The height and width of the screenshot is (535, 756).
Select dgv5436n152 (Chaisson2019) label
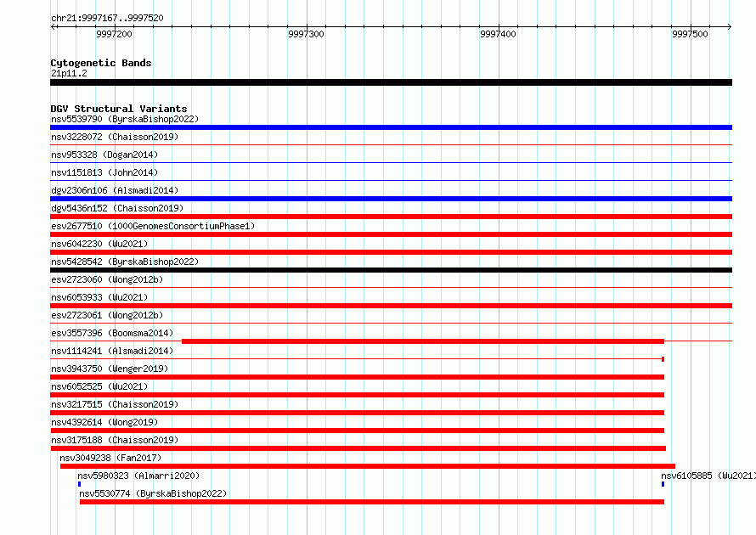(117, 208)
